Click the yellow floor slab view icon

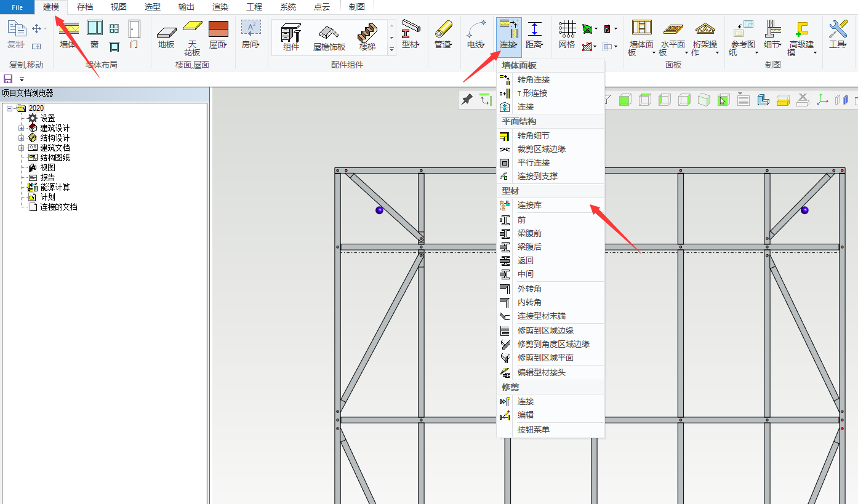click(x=783, y=100)
